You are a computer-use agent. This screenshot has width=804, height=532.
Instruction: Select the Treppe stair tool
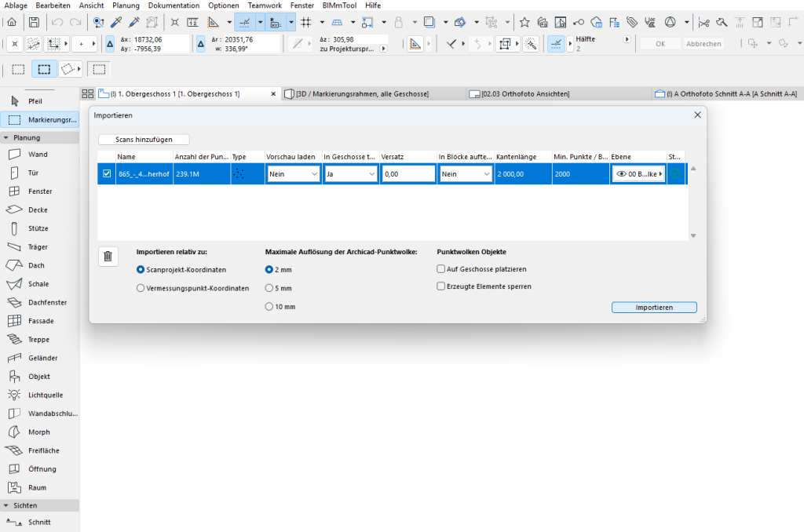[x=38, y=340]
